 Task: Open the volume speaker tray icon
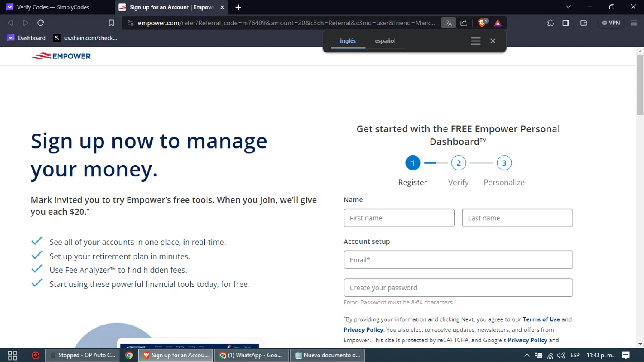(x=561, y=356)
